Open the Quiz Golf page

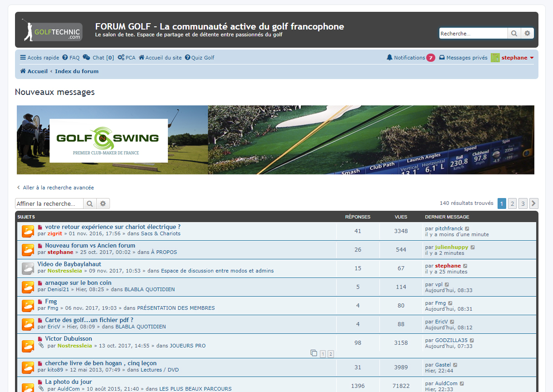(x=199, y=58)
